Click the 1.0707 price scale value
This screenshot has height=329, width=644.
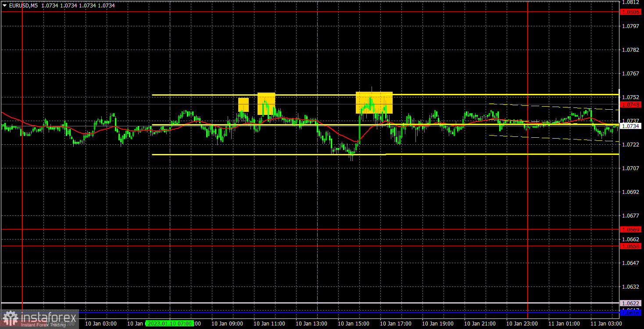tap(630, 168)
